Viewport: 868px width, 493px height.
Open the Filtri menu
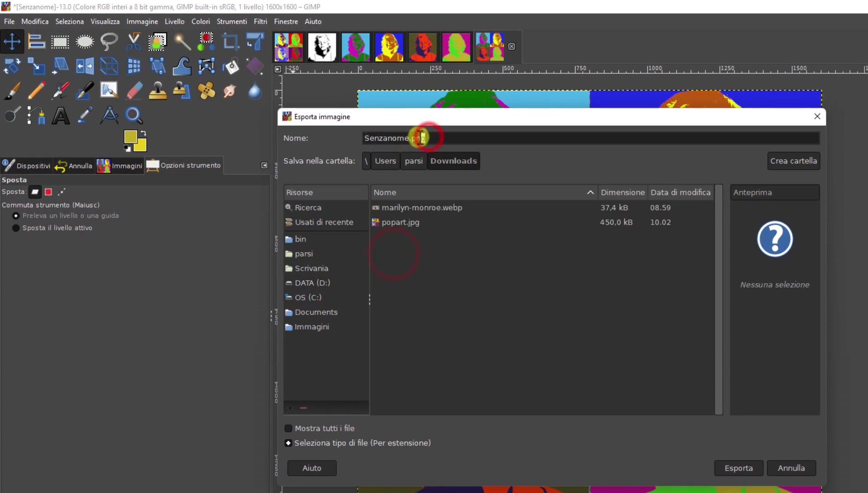point(260,21)
